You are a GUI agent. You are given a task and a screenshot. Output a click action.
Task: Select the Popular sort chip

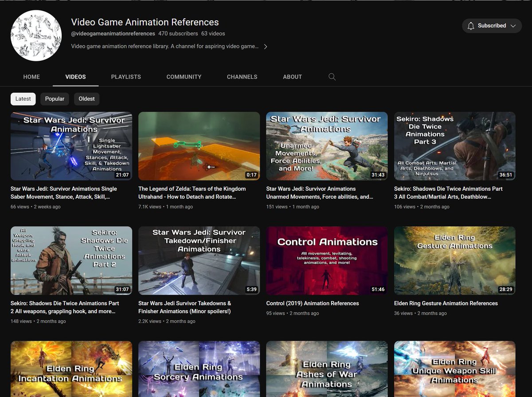click(55, 99)
